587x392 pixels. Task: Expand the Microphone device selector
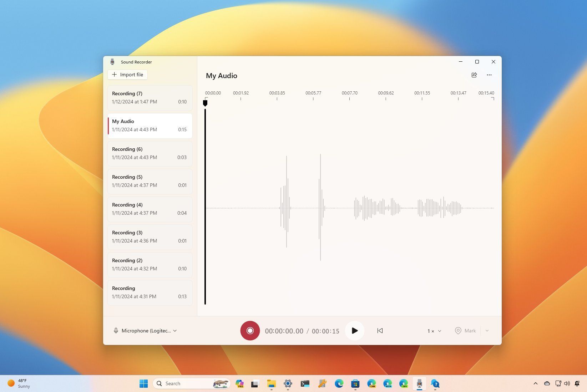174,331
